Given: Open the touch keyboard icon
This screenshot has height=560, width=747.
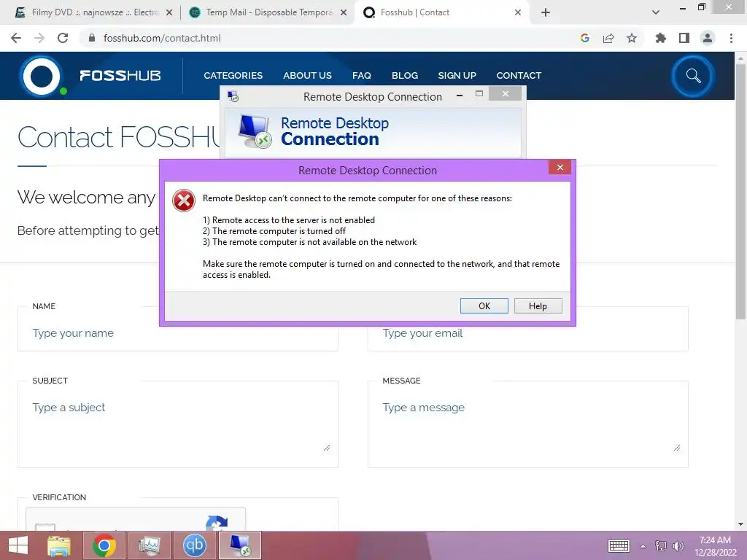Looking at the screenshot, I should click(x=619, y=545).
